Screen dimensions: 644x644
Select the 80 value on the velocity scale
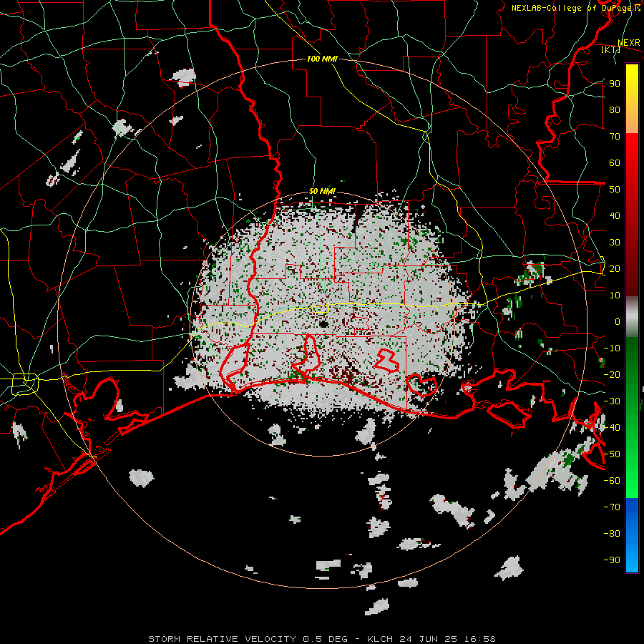(x=615, y=110)
